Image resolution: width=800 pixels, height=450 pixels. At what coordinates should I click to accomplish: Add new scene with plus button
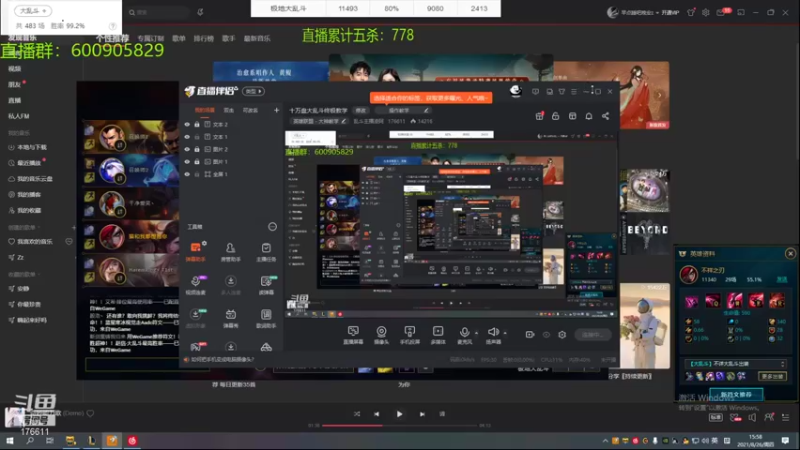277,110
